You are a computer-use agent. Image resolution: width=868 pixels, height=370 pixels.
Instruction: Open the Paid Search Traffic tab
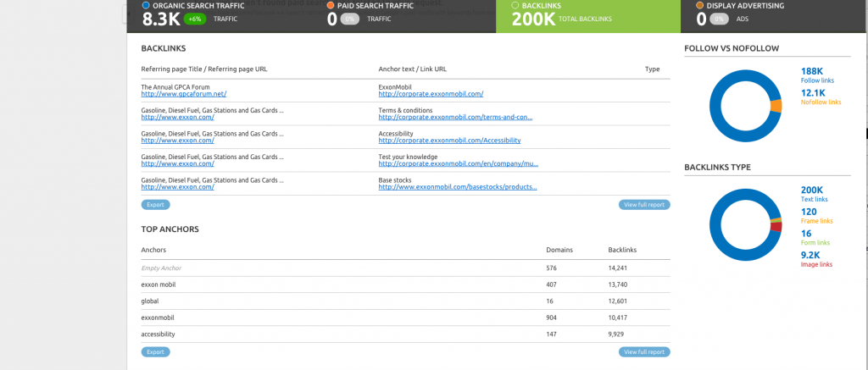click(403, 17)
